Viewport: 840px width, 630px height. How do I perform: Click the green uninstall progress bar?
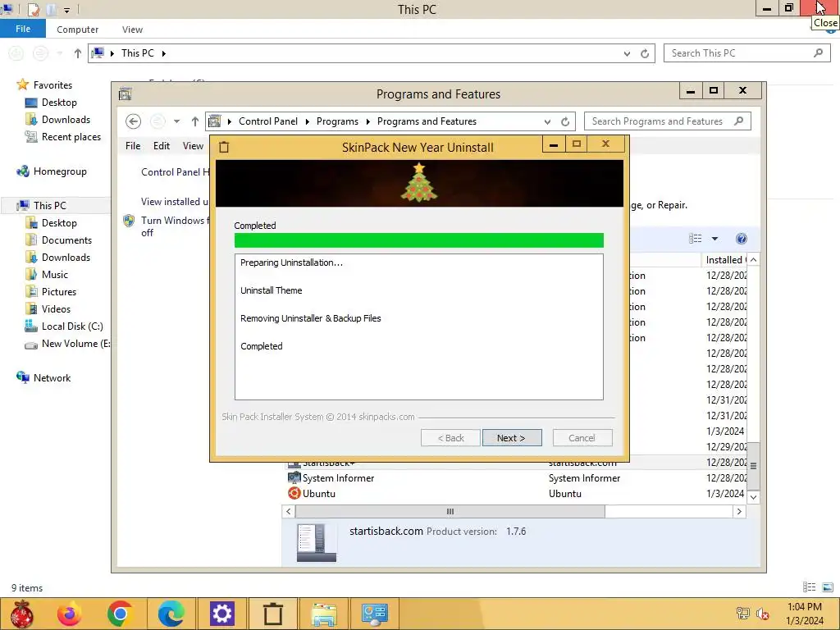coord(419,240)
